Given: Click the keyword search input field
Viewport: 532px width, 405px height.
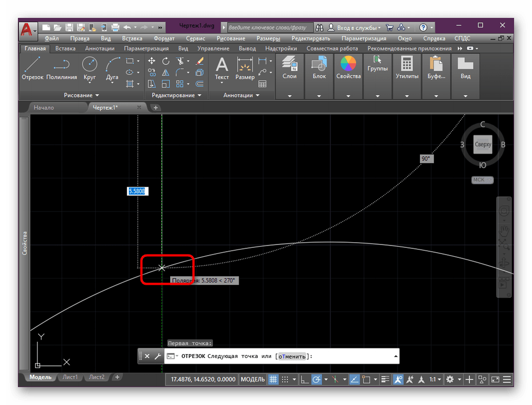Looking at the screenshot, I should click(269, 27).
